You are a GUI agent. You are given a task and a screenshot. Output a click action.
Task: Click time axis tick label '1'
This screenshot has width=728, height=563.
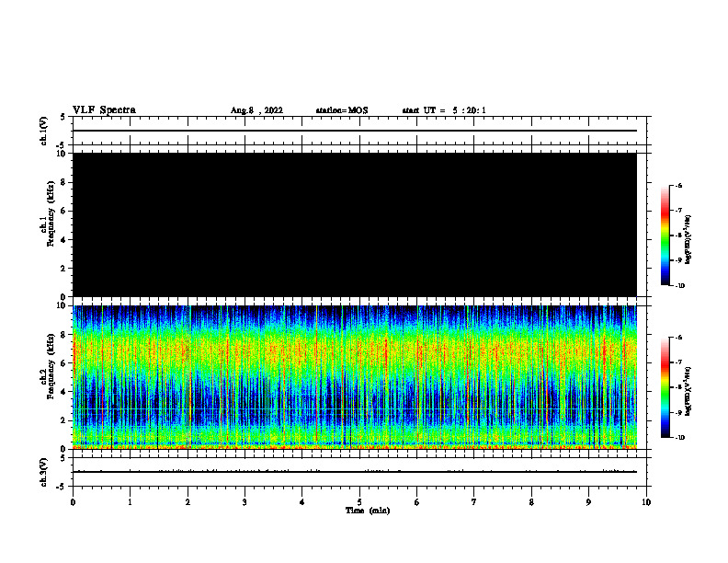tap(130, 502)
